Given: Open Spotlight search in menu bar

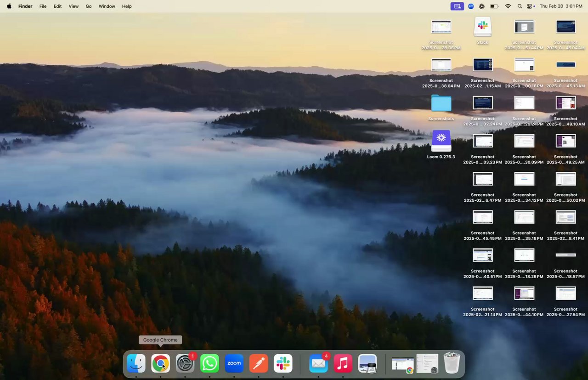Looking at the screenshot, I should [x=520, y=6].
